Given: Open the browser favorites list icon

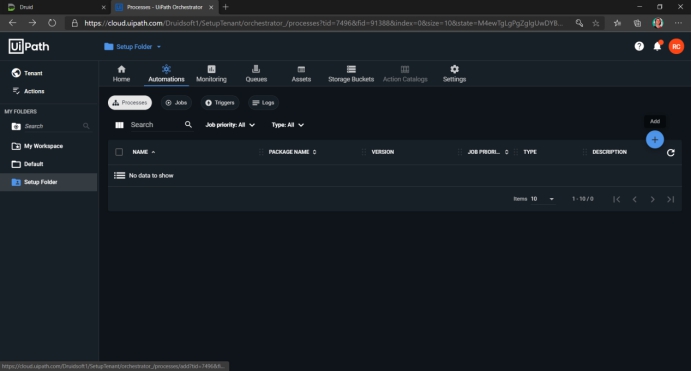Looking at the screenshot, I should click(617, 23).
